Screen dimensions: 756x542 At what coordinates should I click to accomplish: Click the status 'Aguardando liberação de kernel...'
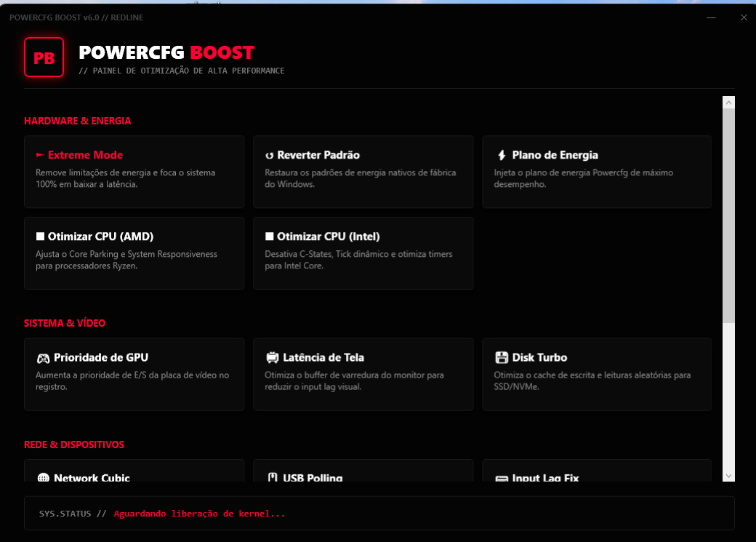click(x=200, y=514)
